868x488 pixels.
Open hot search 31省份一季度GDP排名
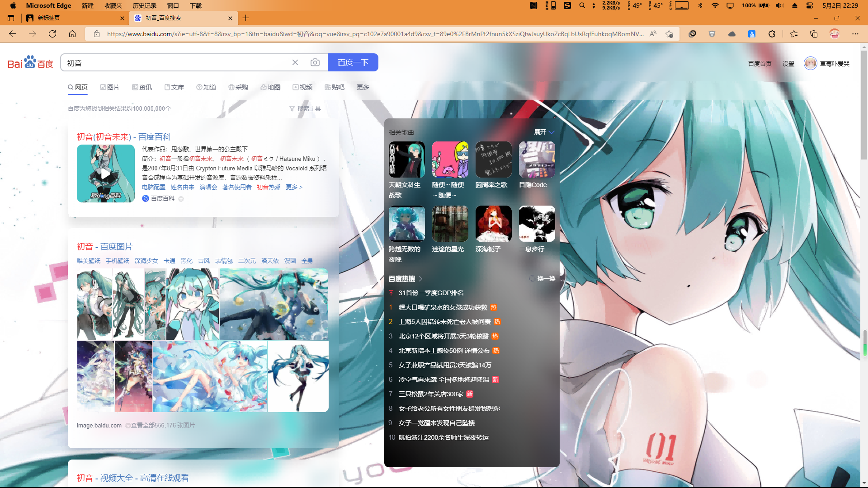(x=431, y=293)
